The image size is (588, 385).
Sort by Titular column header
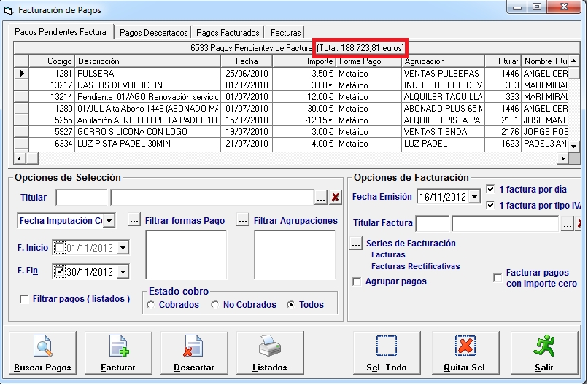[503, 61]
